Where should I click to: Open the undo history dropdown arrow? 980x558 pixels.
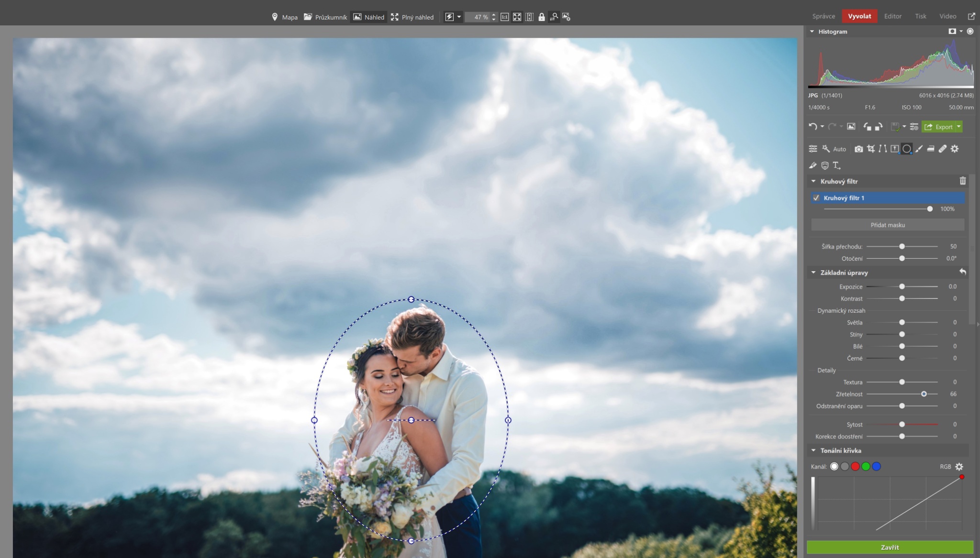pyautogui.click(x=822, y=127)
